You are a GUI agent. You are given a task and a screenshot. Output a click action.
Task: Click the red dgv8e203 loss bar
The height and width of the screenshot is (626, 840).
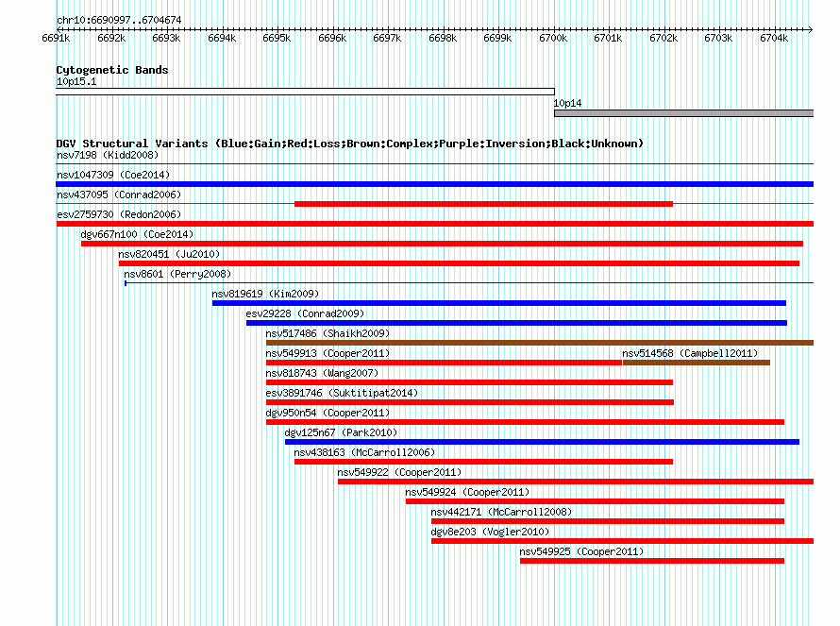622,541
